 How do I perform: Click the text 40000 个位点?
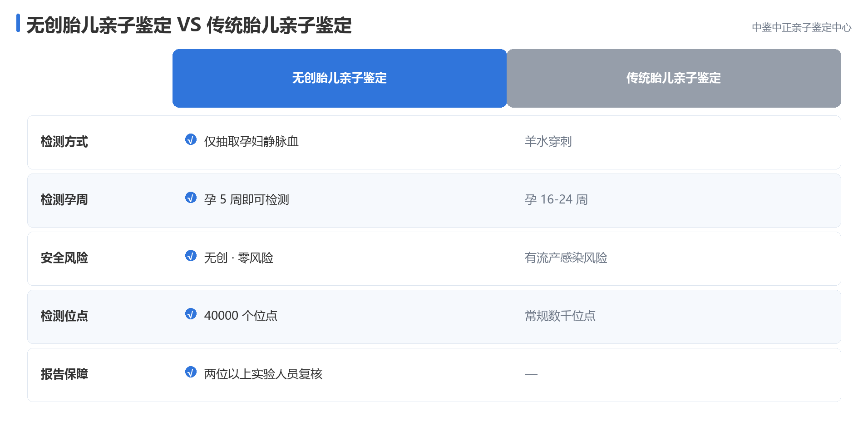coord(241,316)
